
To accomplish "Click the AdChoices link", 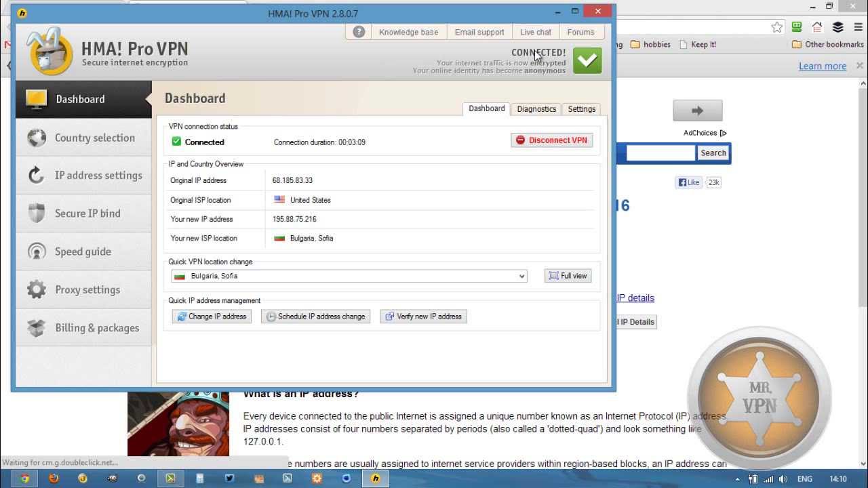I will [x=705, y=133].
